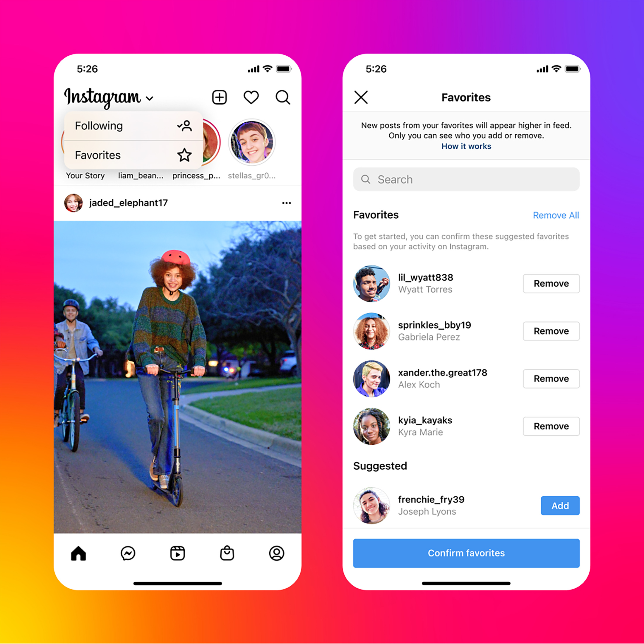Image resolution: width=644 pixels, height=644 pixels.
Task: Select the Following feed menu item
Action: [116, 126]
